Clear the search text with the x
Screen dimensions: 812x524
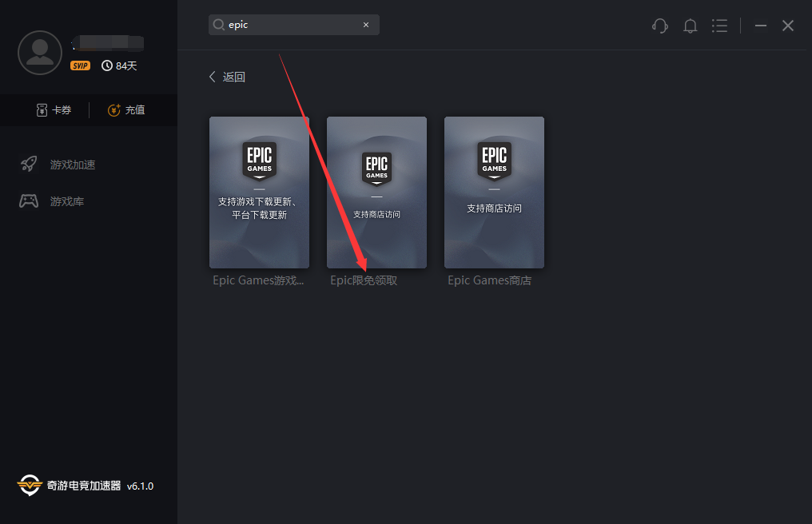(366, 25)
